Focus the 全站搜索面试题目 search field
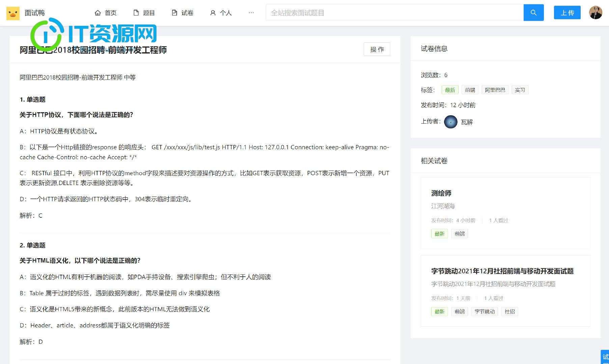 395,13
